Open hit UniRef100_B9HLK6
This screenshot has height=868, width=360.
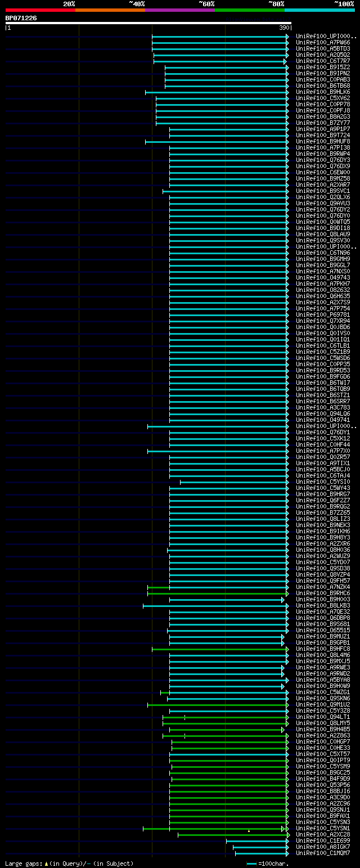[x=323, y=92]
